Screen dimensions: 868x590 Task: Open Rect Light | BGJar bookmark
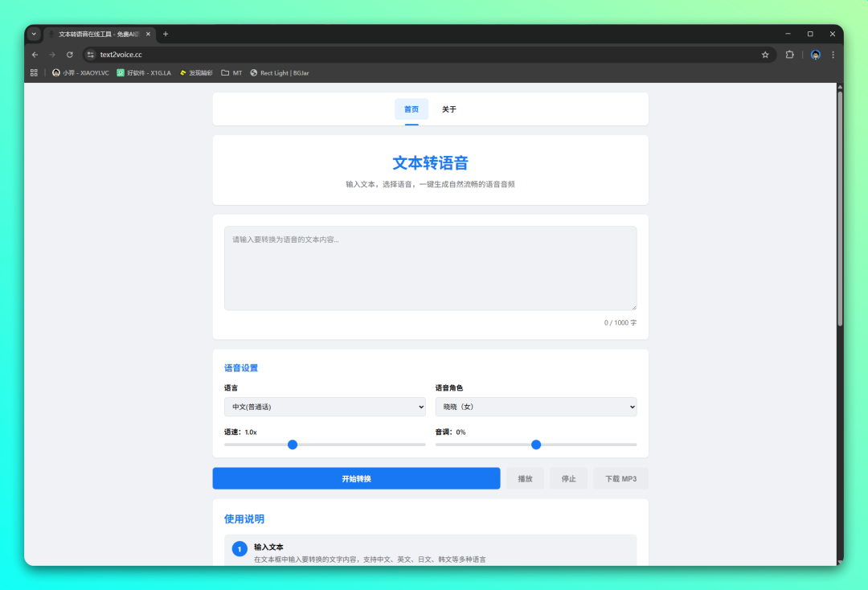point(280,73)
